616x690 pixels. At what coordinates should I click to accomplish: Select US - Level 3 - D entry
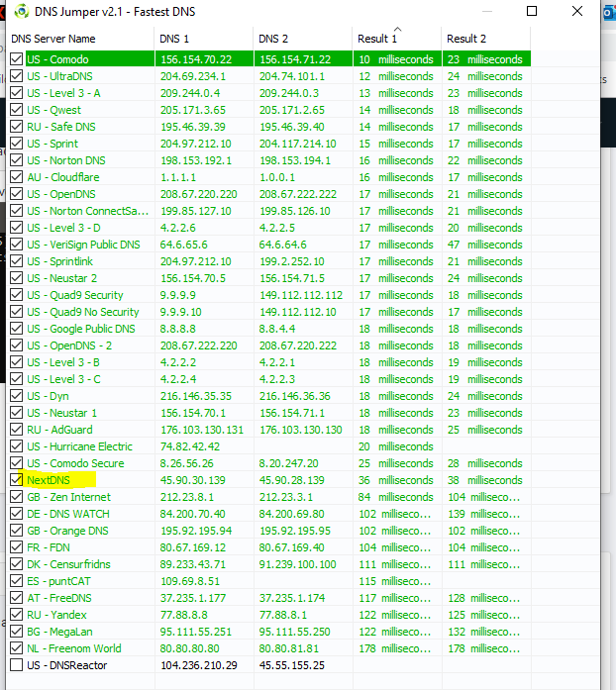click(x=63, y=228)
